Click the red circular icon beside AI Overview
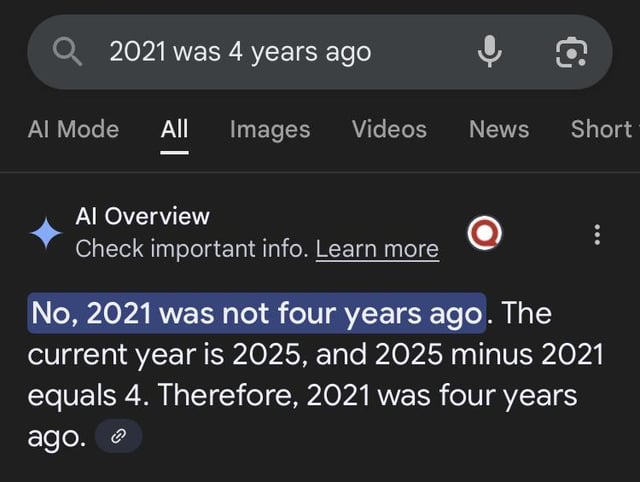The image size is (640, 482). point(482,234)
